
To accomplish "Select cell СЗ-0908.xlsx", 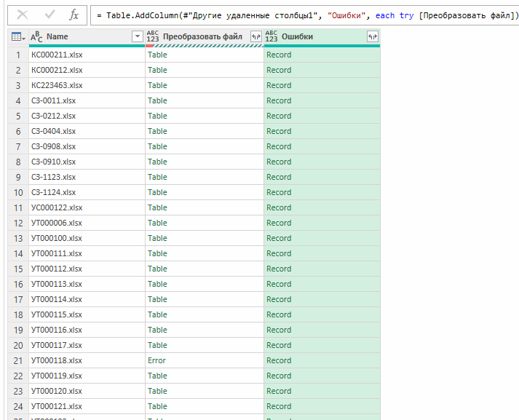I will point(87,146).
